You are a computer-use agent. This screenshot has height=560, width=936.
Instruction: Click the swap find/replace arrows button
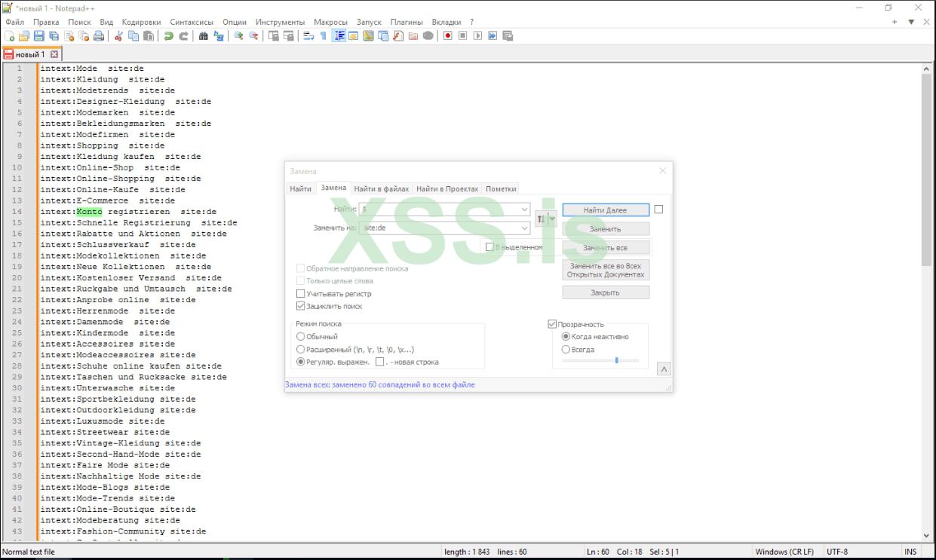point(540,219)
